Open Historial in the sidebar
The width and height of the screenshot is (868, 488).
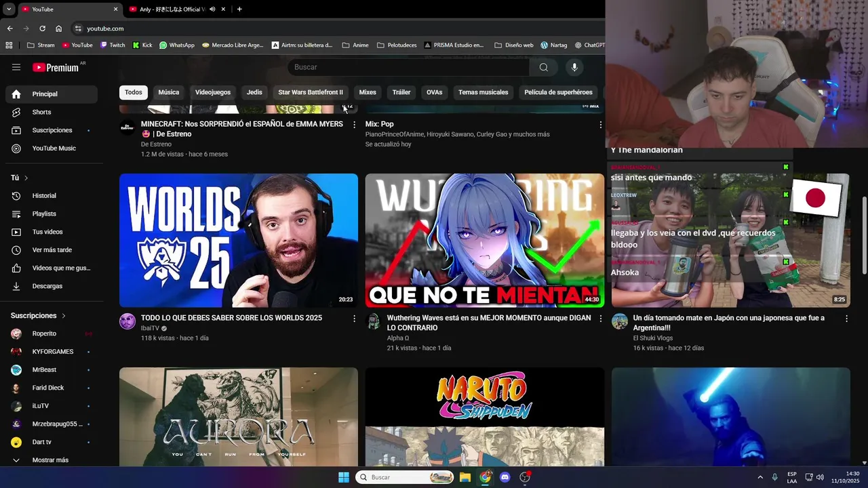click(x=52, y=196)
